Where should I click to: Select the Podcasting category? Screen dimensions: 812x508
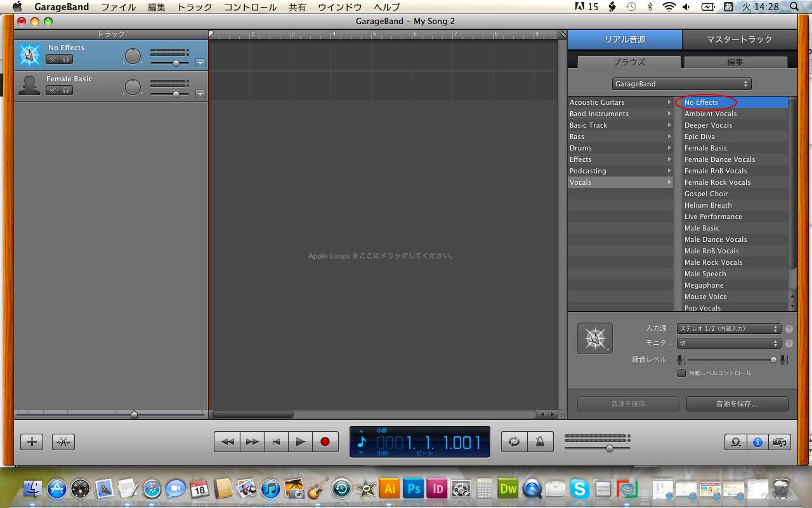pos(620,171)
